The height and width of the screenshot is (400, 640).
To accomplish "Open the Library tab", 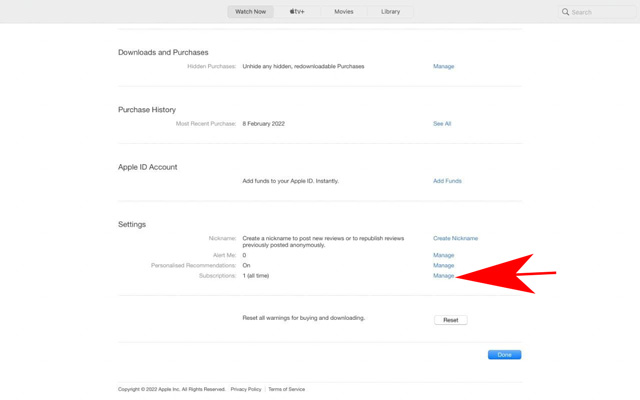I will click(x=390, y=11).
